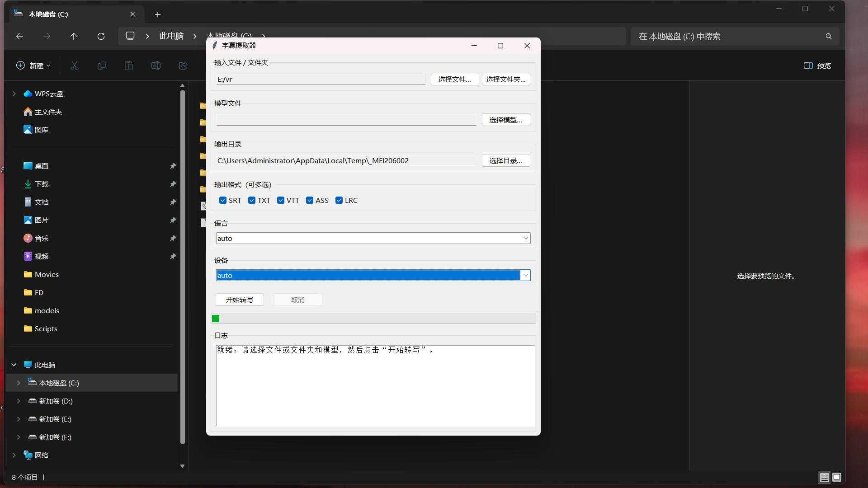
Task: Open 视频 quick access folder
Action: (x=41, y=256)
